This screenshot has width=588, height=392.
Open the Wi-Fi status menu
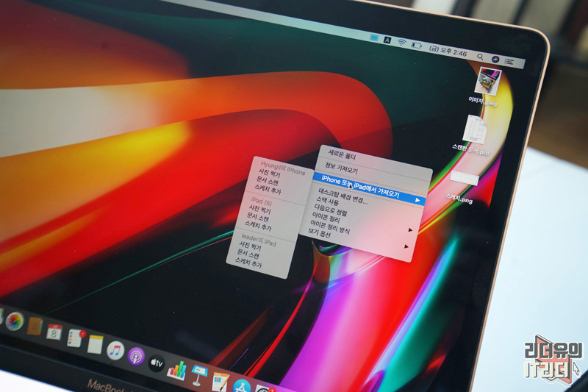coord(401,43)
